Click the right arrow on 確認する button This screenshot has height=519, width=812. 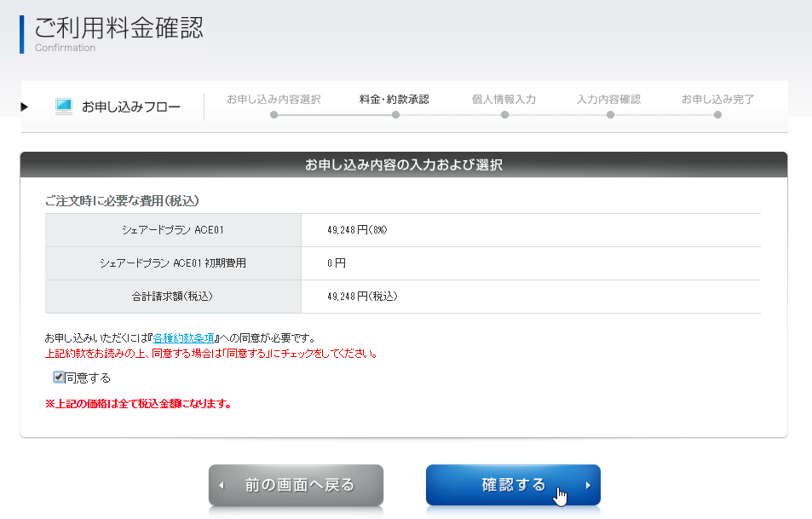pos(588,486)
